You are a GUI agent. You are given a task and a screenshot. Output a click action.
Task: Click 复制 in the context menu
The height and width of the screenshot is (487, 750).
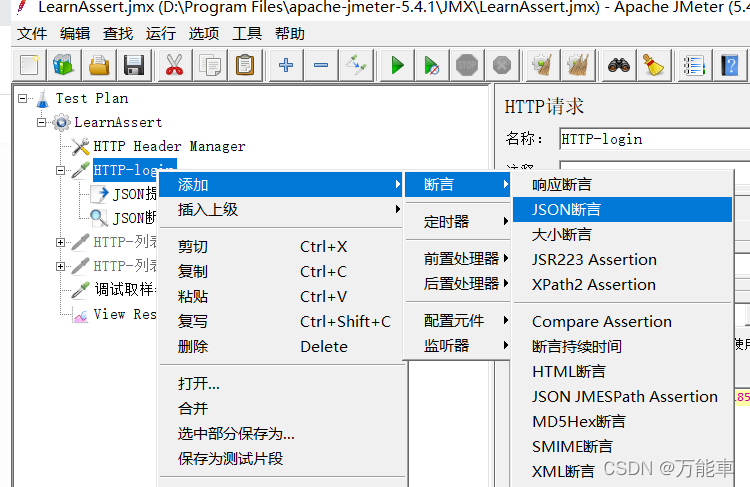(281, 272)
